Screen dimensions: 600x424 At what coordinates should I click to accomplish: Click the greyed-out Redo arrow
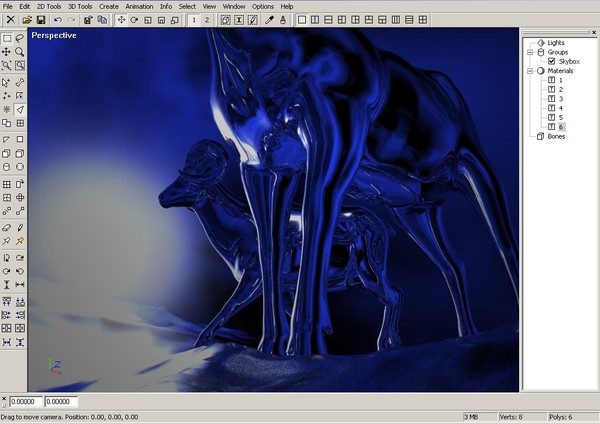click(x=72, y=20)
